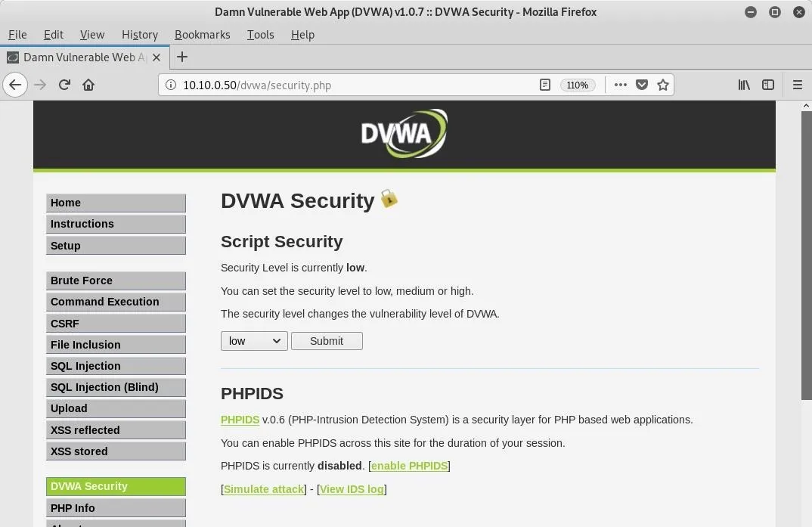Follow the PHPIDS link
The image size is (812, 527).
240,420
